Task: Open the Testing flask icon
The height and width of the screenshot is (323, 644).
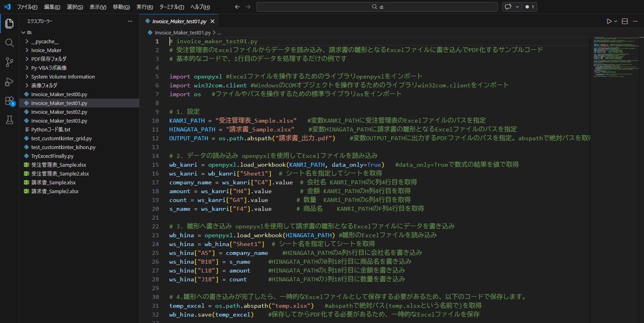Action: tap(9, 120)
